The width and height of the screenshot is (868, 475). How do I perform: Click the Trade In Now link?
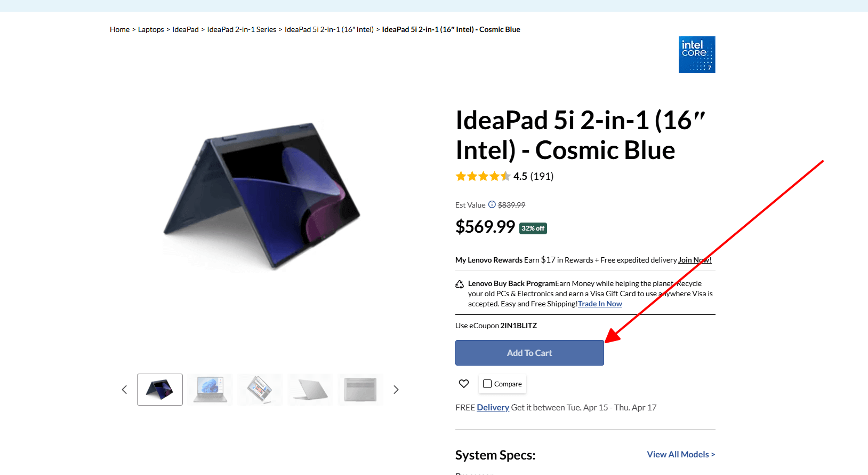[599, 304]
